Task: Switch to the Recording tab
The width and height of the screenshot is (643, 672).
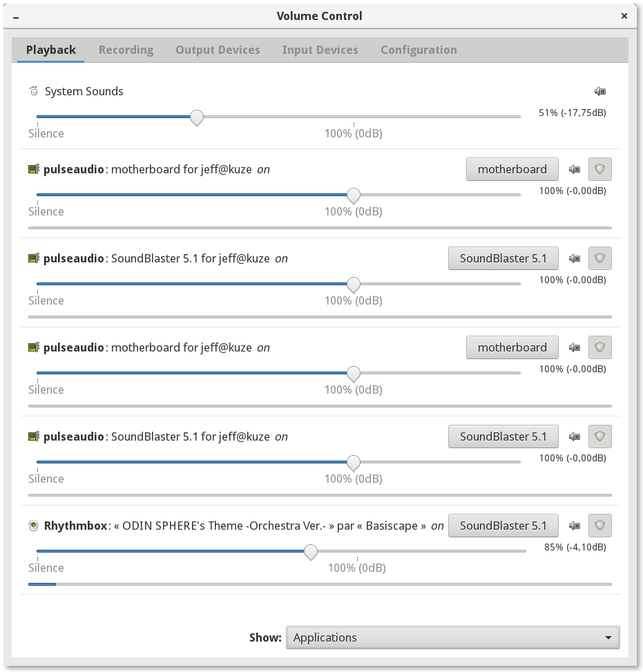Action: point(126,50)
